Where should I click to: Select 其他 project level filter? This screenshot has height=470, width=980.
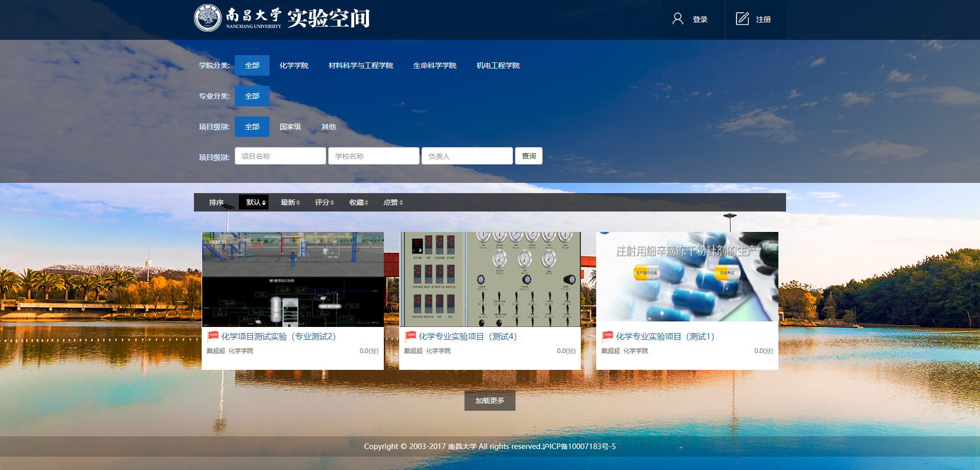pyautogui.click(x=328, y=127)
